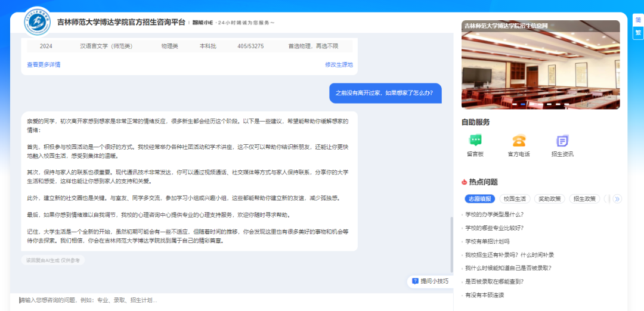The image size is (644, 311).
Task: Click 修改生源地 link
Action: coord(339,64)
